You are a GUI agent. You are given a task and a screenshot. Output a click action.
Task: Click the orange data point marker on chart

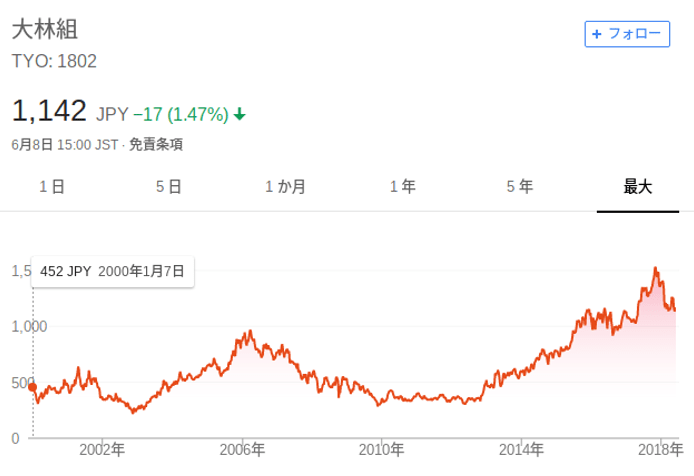(32, 387)
